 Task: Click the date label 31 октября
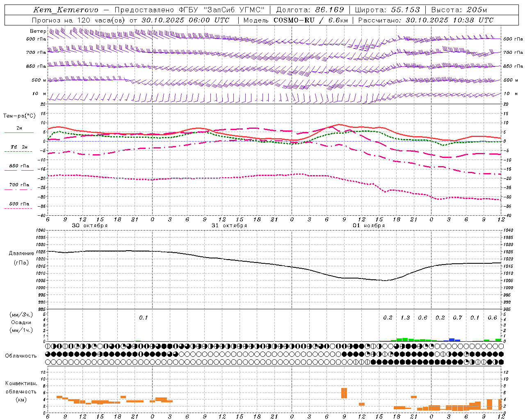point(229,226)
